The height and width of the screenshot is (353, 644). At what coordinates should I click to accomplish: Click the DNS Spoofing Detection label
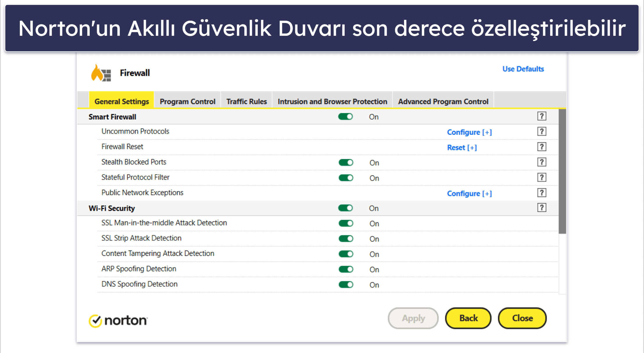click(139, 284)
